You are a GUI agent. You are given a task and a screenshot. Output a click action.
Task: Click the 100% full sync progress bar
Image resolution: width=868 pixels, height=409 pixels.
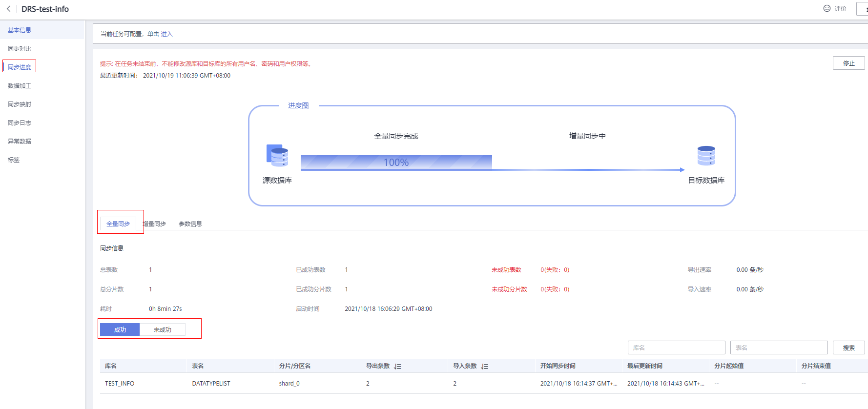[396, 162]
